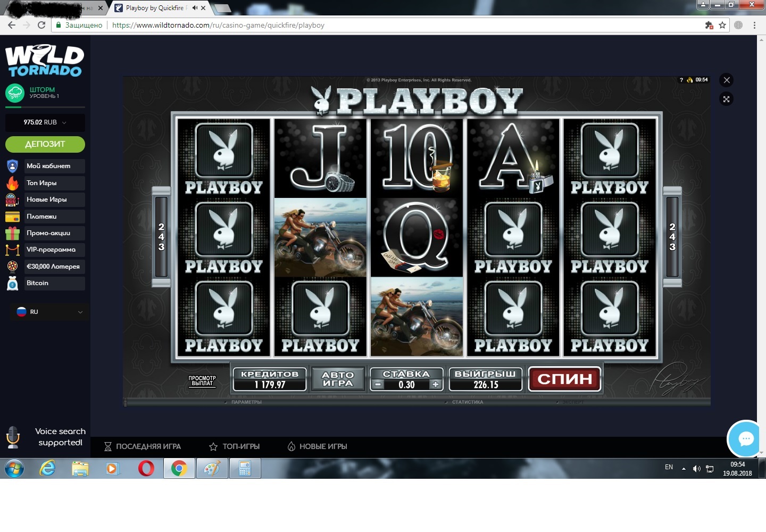Open the system volume tray icon
Viewport: 766px width, 532px height.
[x=696, y=469]
